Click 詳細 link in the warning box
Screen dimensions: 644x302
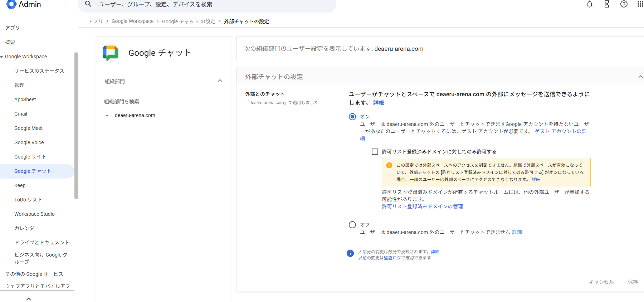pos(536,180)
